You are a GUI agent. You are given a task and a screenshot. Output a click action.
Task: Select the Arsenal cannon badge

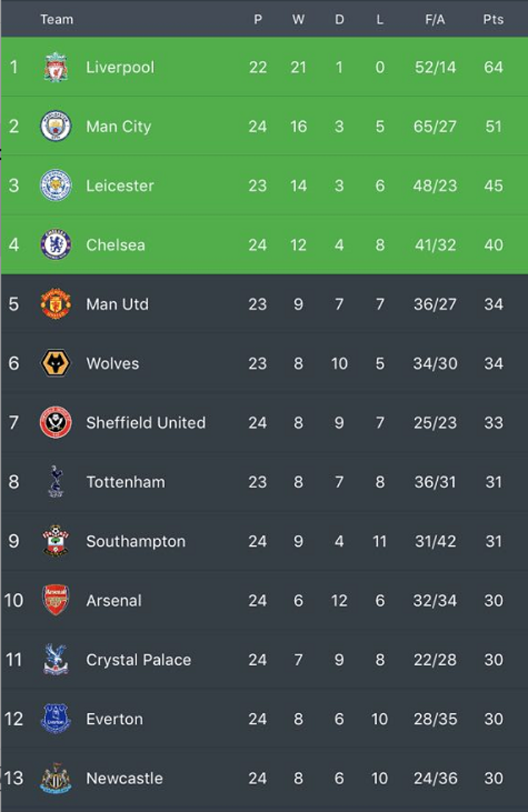click(x=56, y=601)
